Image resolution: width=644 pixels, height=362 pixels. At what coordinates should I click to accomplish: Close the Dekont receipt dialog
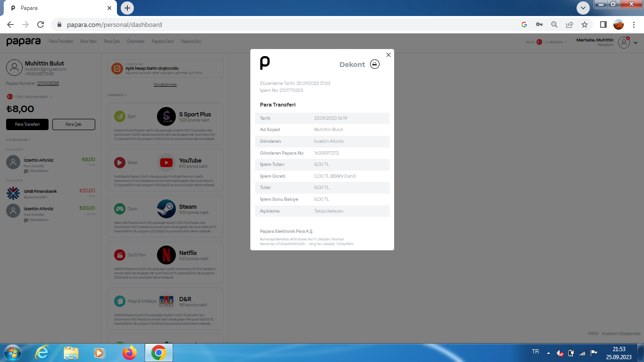point(388,55)
